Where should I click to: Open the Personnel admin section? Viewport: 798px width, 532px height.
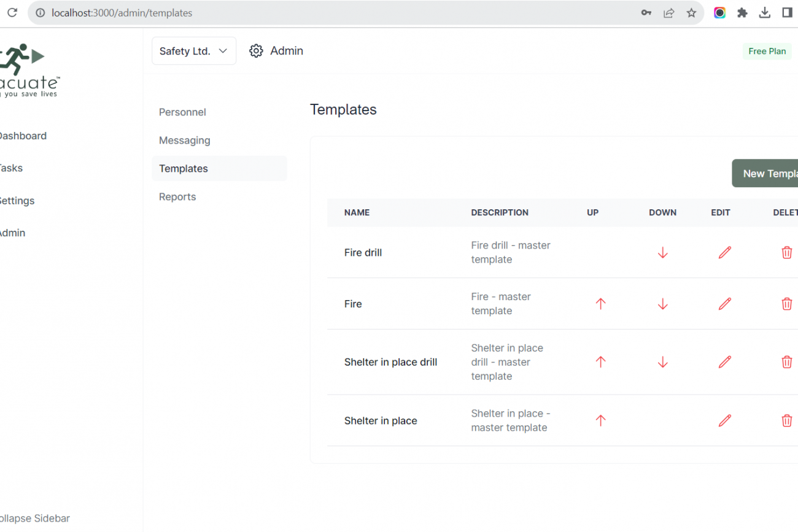tap(182, 112)
